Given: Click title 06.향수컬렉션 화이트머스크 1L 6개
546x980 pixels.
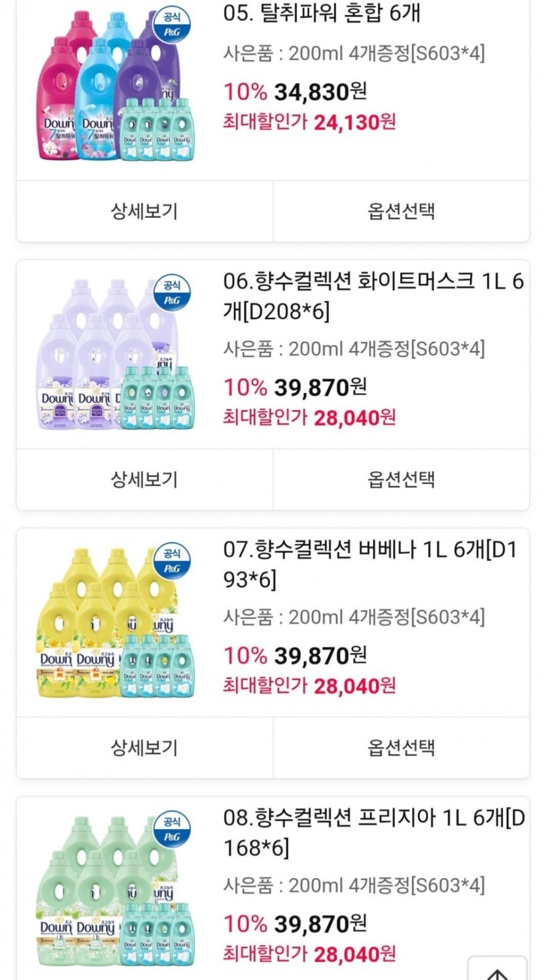Looking at the screenshot, I should (373, 297).
